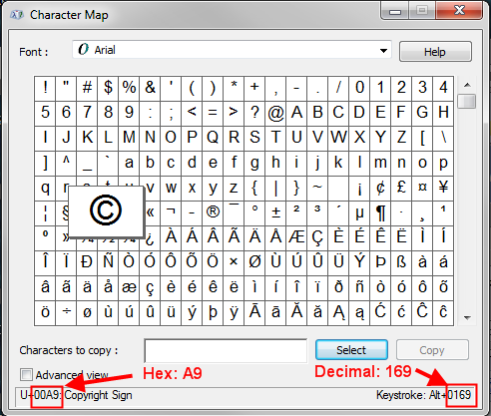Click the Characters to copy field
Viewport: 491px width, 416px height.
tap(225, 351)
